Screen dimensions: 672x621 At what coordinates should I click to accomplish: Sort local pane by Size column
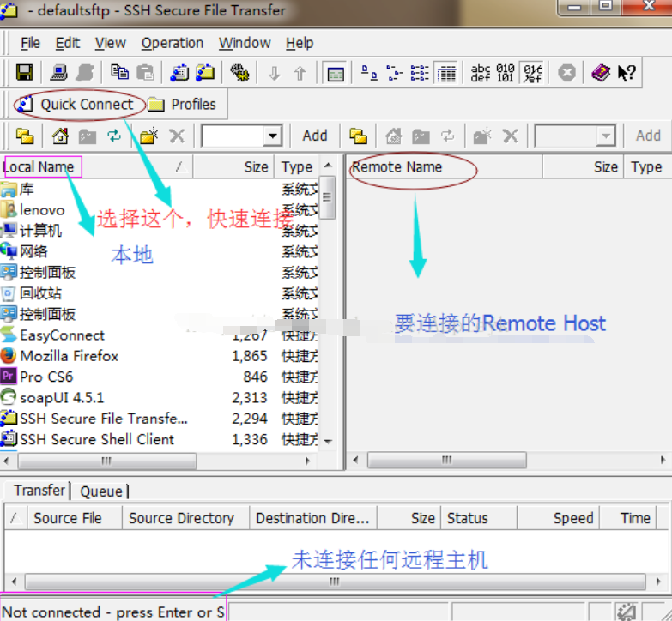pyautogui.click(x=233, y=166)
